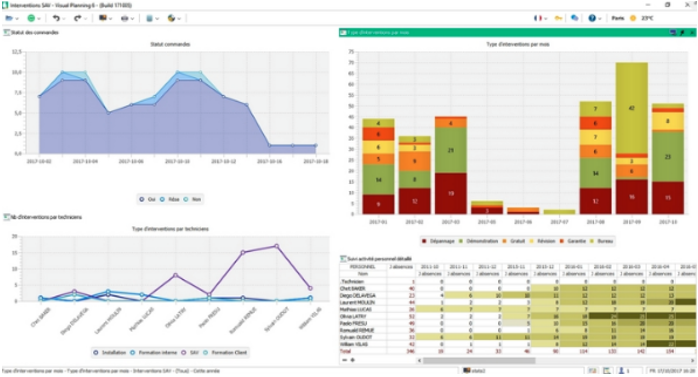Click the redo arrow in toolbar
The height and width of the screenshot is (377, 698).
pos(77,18)
